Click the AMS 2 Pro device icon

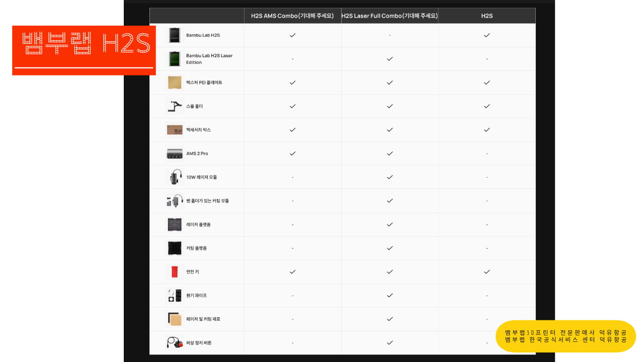pos(174,153)
